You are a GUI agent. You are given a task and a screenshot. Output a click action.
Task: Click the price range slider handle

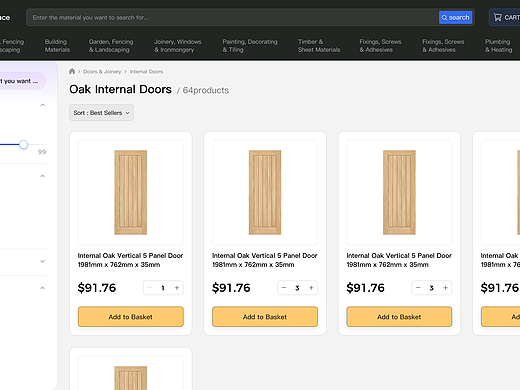23,144
